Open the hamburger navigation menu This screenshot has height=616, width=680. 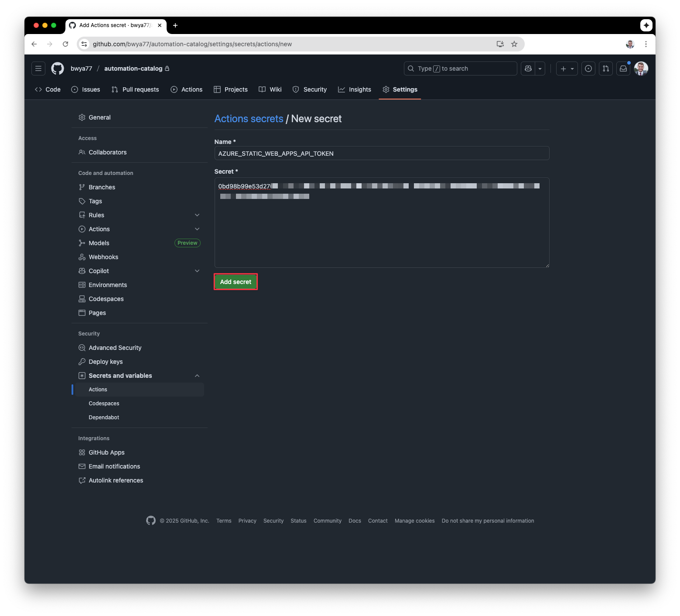pyautogui.click(x=38, y=68)
